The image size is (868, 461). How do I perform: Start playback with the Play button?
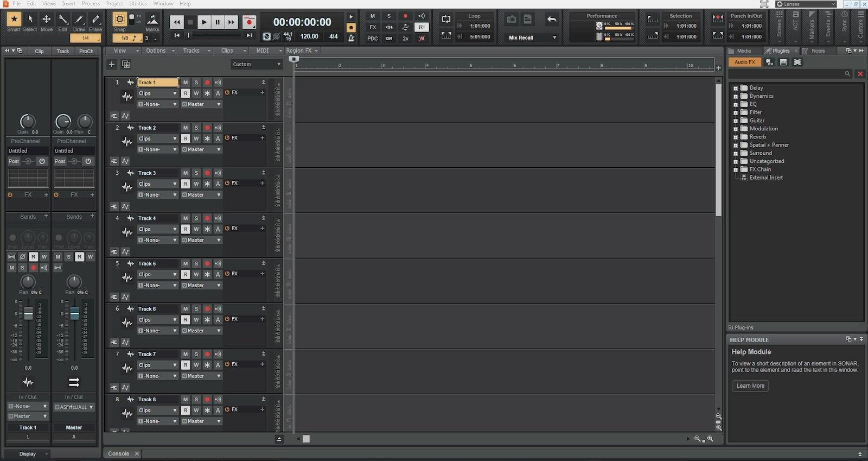click(x=204, y=22)
